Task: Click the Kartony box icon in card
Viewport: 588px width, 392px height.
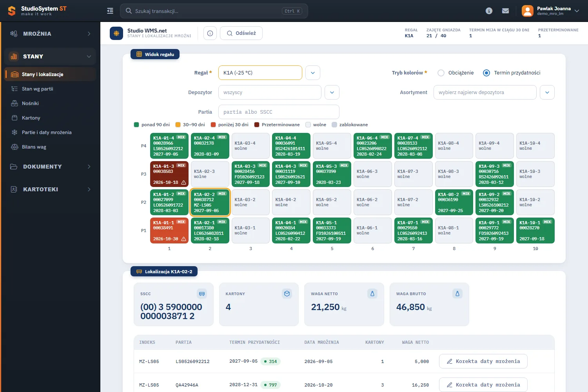Action: click(x=287, y=294)
